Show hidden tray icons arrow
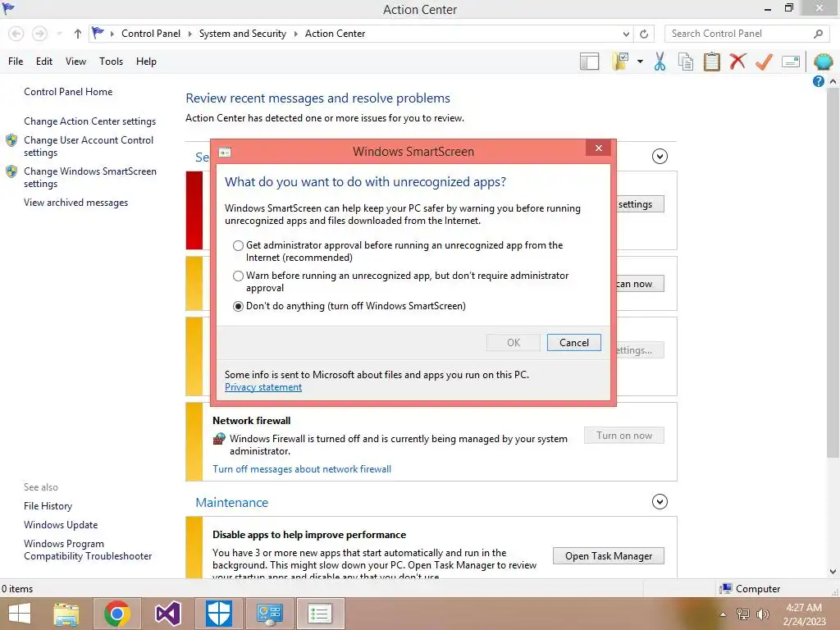This screenshot has width=840, height=630. (x=723, y=614)
